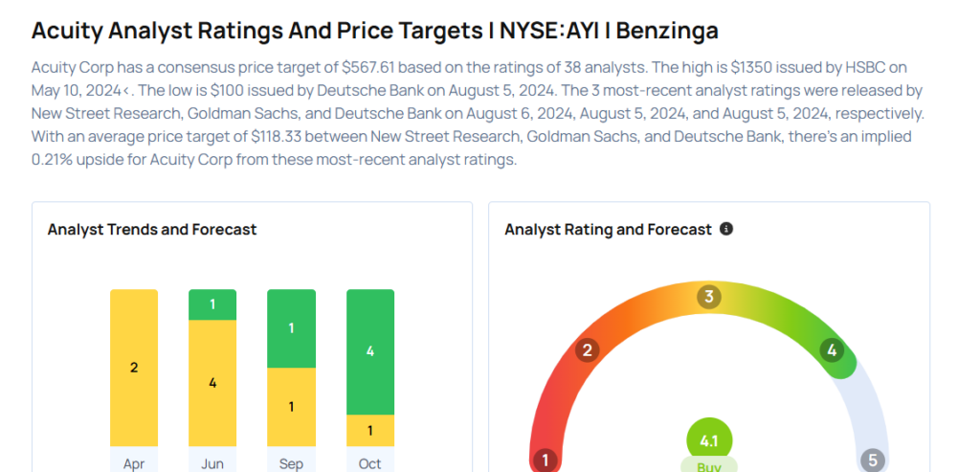Click the Analyst Trends and Forecast heading
Viewport: 980px width, 472px height.
tap(152, 230)
